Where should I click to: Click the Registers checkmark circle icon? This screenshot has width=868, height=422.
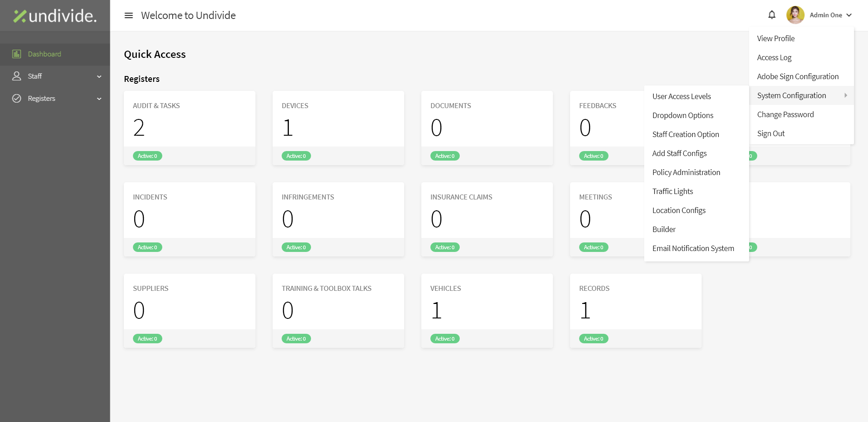pyautogui.click(x=17, y=99)
